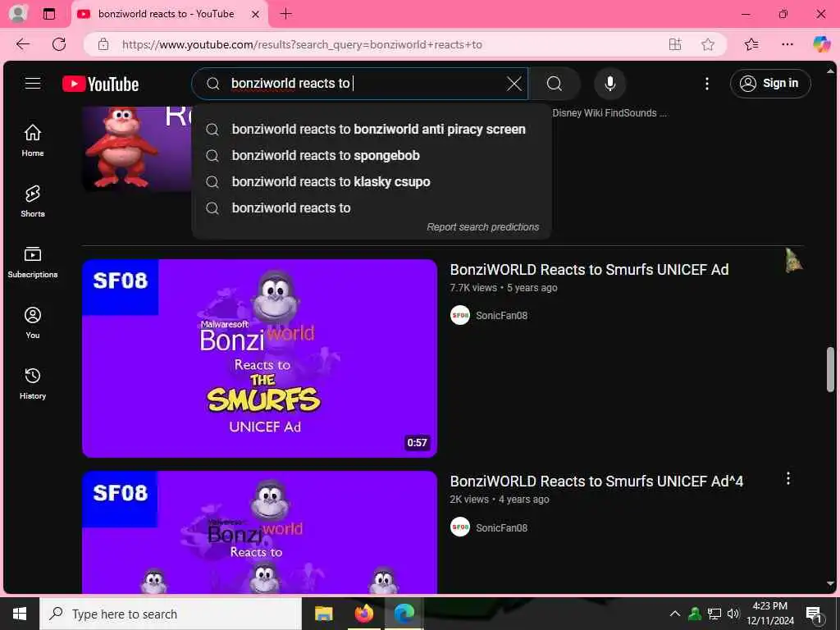
Task: Open the tab actions menu icon
Action: [x=48, y=14]
